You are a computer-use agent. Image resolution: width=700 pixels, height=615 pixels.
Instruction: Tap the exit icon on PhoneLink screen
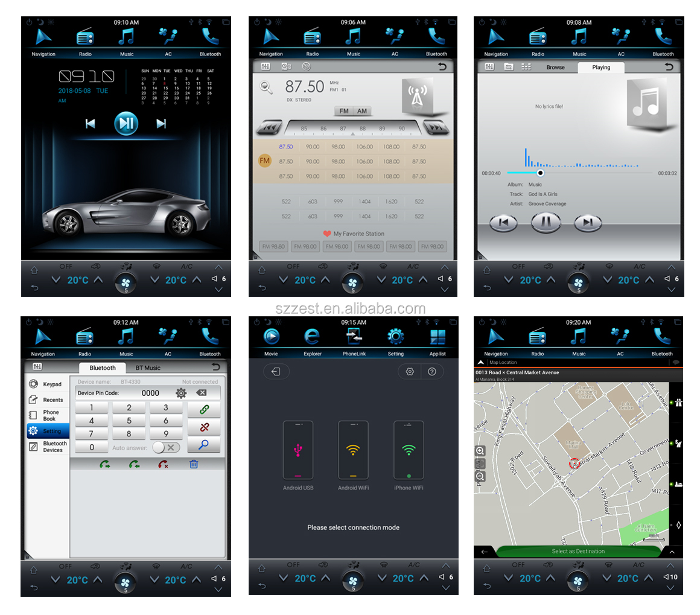click(x=276, y=372)
